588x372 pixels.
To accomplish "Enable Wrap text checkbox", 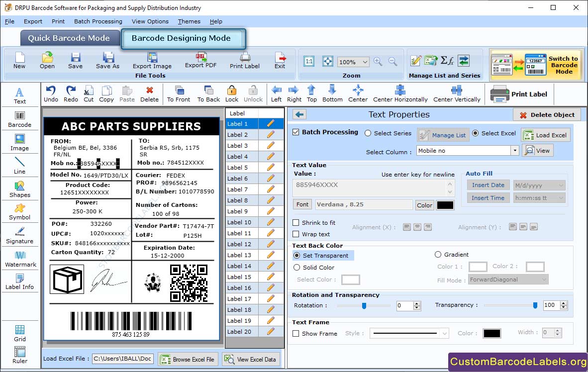I will pyautogui.click(x=296, y=234).
